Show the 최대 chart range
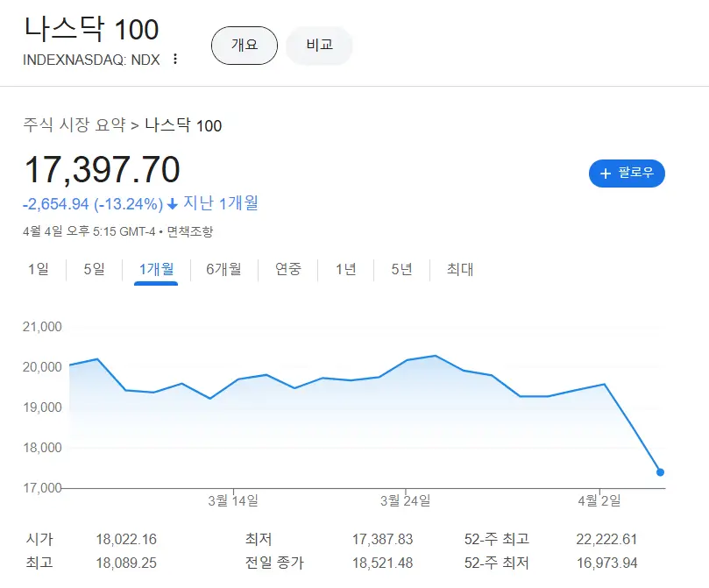This screenshot has height=588, width=709. (460, 269)
